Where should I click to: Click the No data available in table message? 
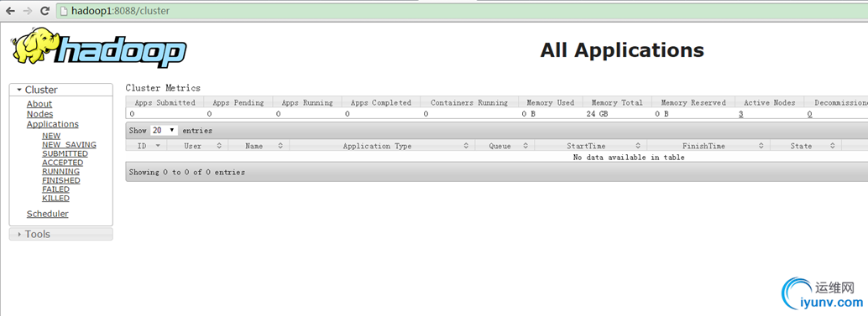tap(628, 158)
